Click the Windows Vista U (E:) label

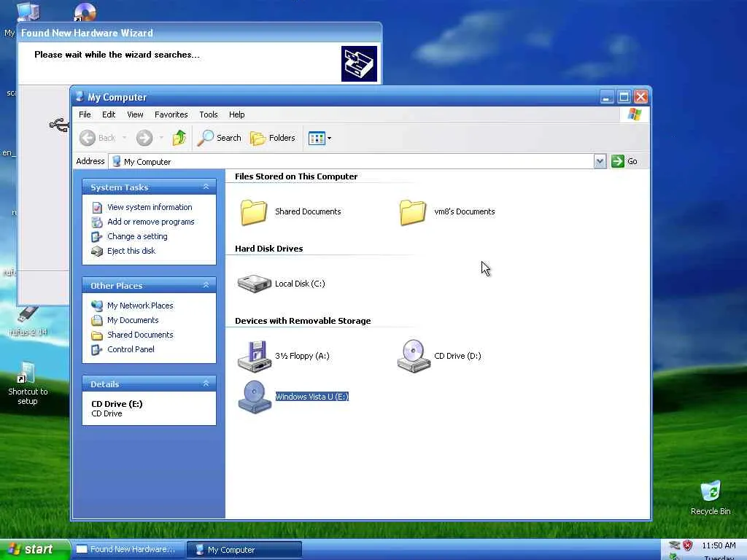click(312, 397)
